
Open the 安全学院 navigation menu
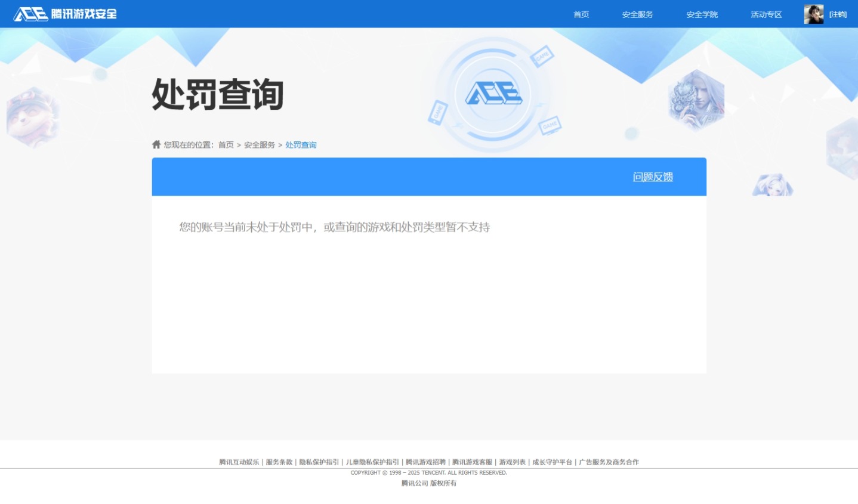click(701, 14)
